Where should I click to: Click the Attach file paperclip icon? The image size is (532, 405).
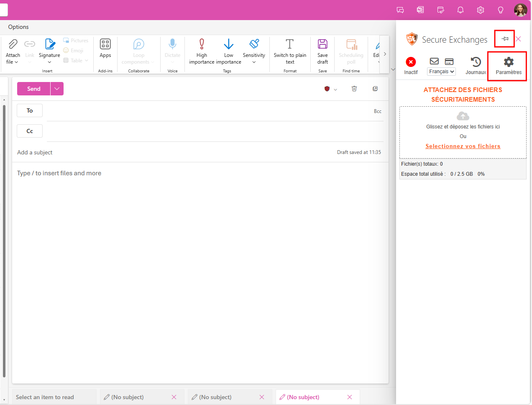(x=13, y=44)
